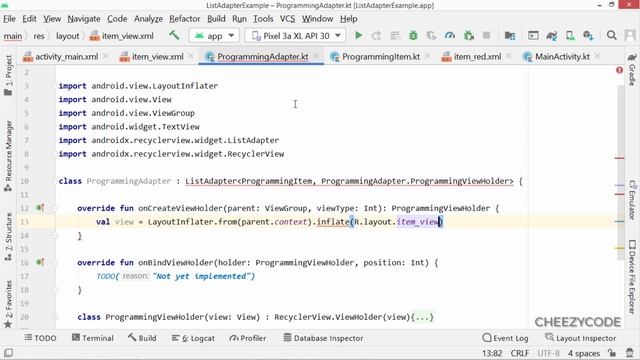Screen dimensions: 640x360
Task: Click the Search Everywhere magnifier icon
Action: point(611,36)
